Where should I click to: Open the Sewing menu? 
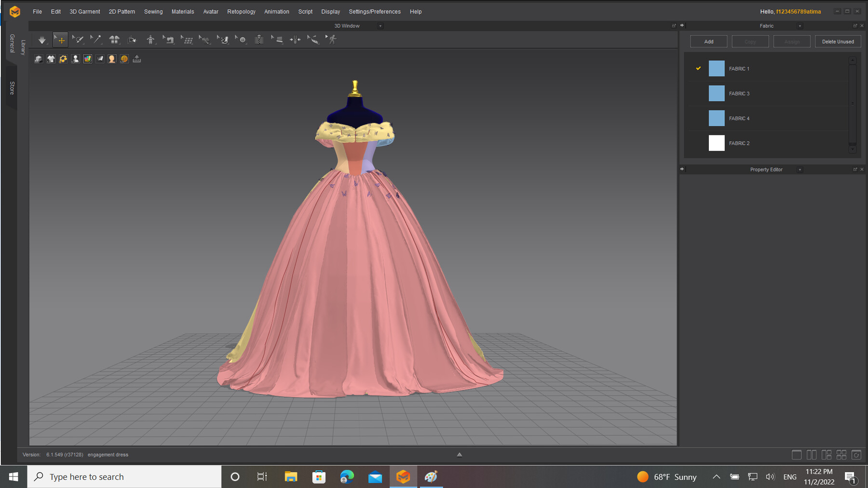[x=153, y=11]
